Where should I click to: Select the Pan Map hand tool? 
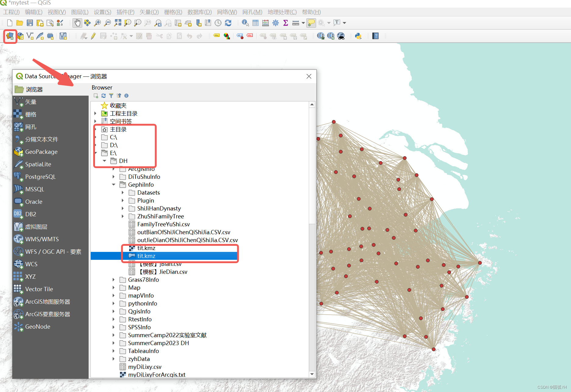77,23
